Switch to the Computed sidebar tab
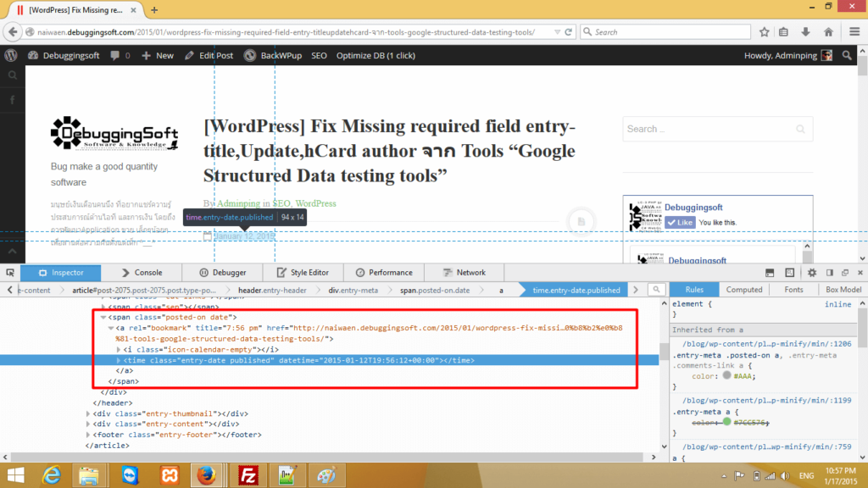The width and height of the screenshot is (868, 488). pos(744,290)
